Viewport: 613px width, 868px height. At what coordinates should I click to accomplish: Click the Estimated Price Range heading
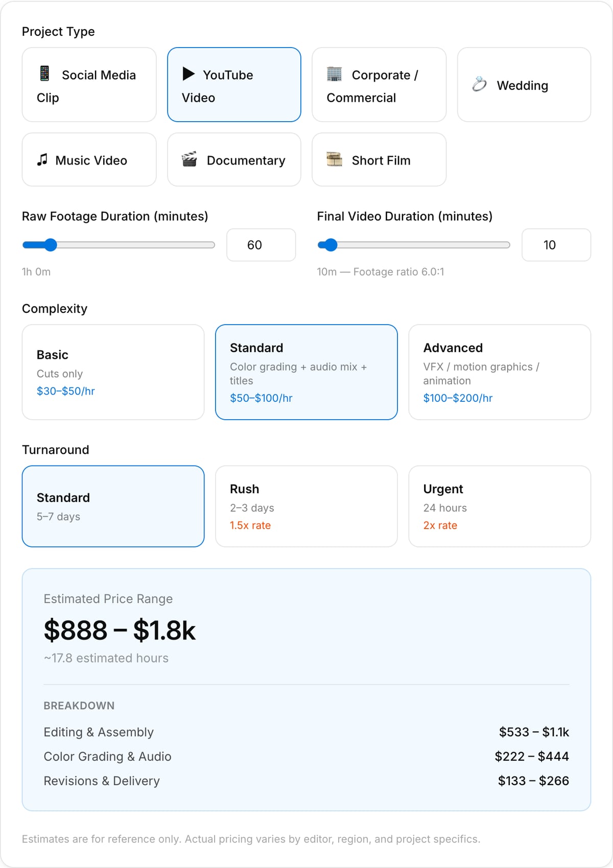[x=108, y=599]
